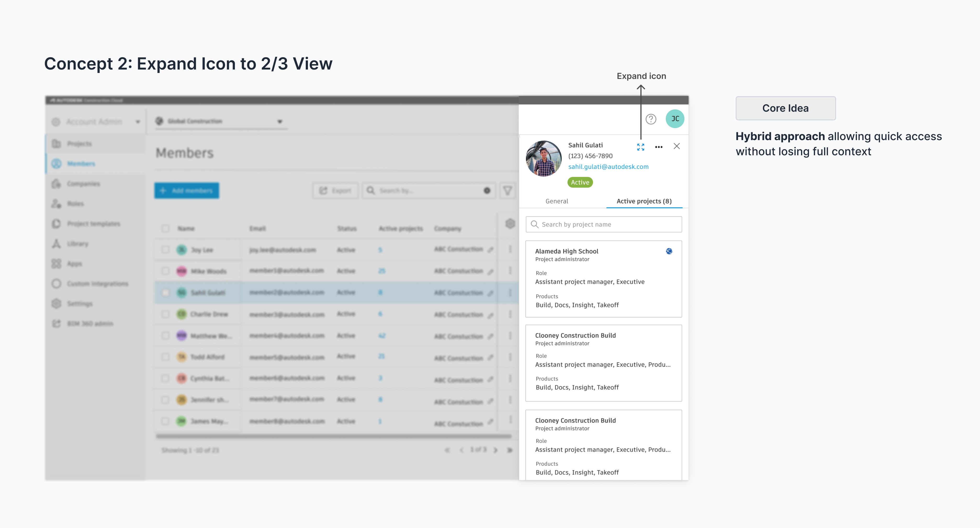Select Roles in the sidebar
980x528 pixels.
point(95,204)
